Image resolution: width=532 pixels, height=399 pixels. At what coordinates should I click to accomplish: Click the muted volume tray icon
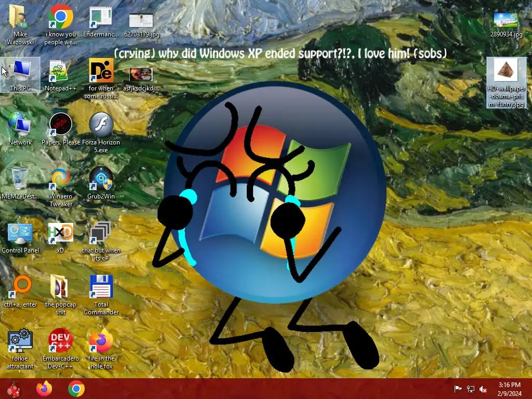(x=483, y=389)
